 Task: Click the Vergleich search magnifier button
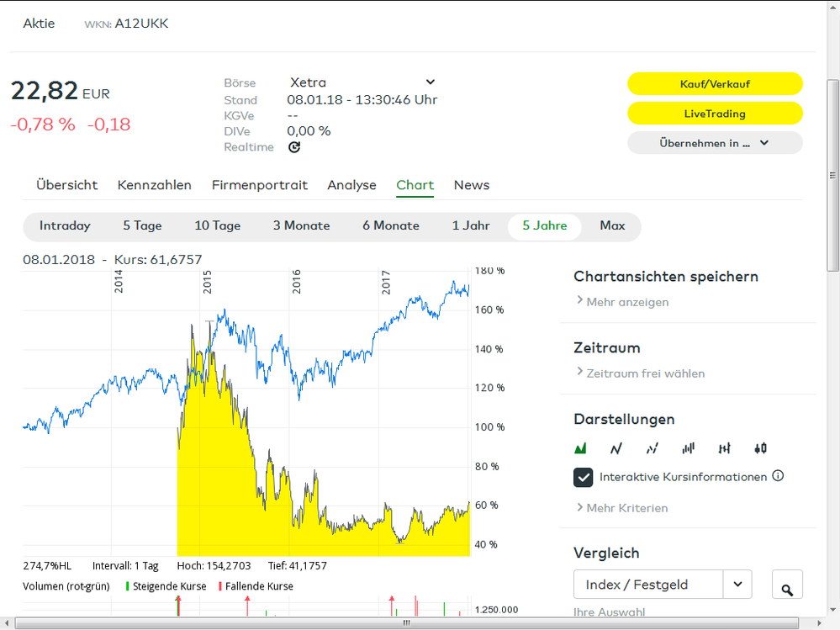[x=786, y=585]
